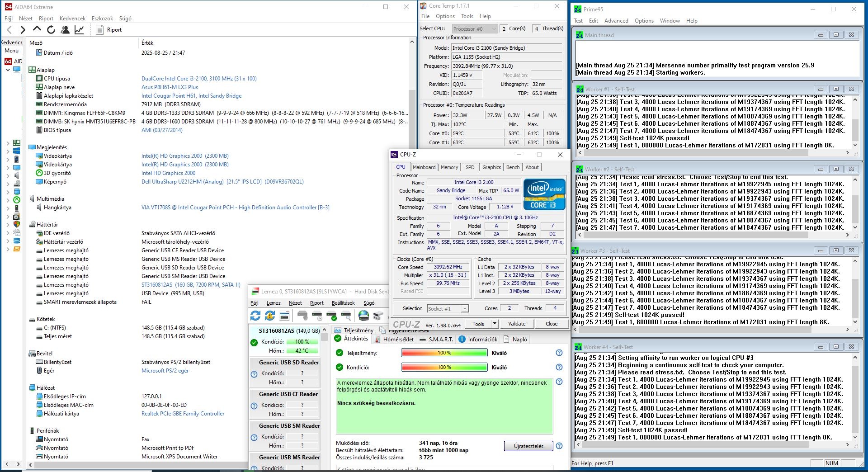Open the Asus P8H61-M LX3 Plus link
868x472 pixels.
170,87
